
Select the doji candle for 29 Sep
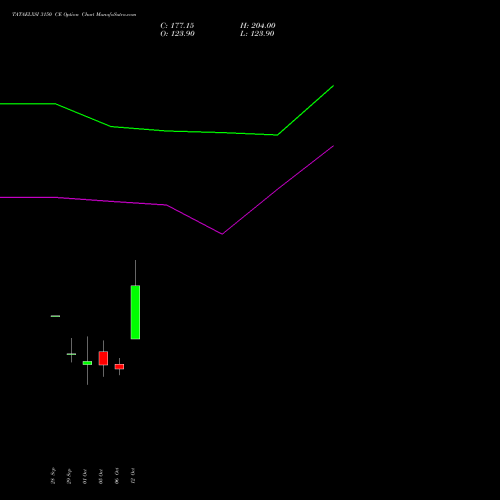[71, 354]
